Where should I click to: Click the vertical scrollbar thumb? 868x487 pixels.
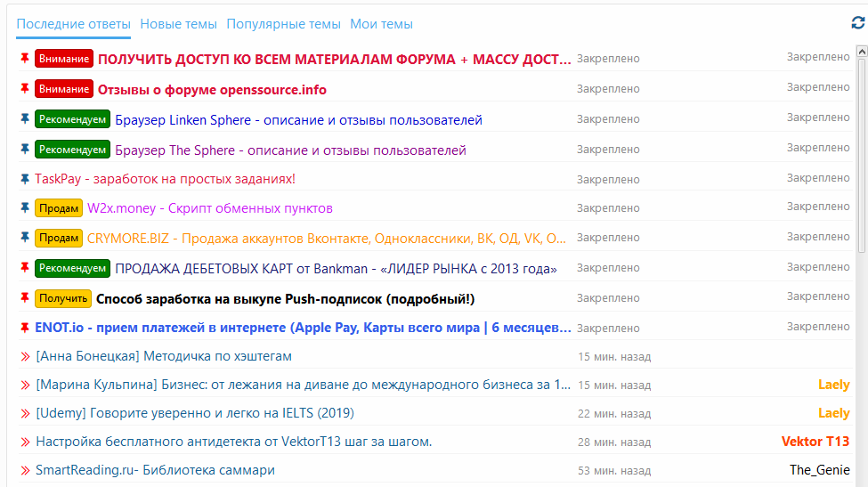862,155
